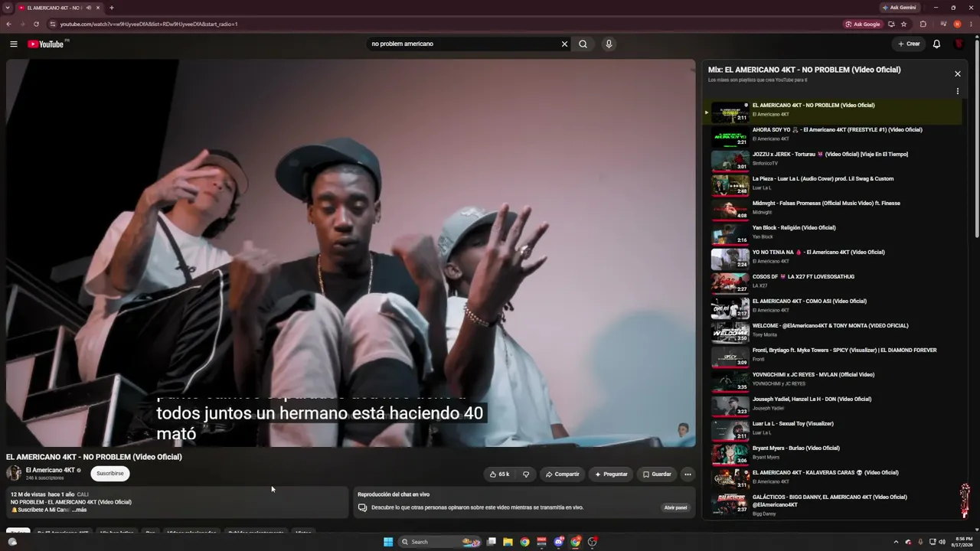The width and height of the screenshot is (980, 551).
Task: Close the Mix playlist panel
Action: pos(957,74)
